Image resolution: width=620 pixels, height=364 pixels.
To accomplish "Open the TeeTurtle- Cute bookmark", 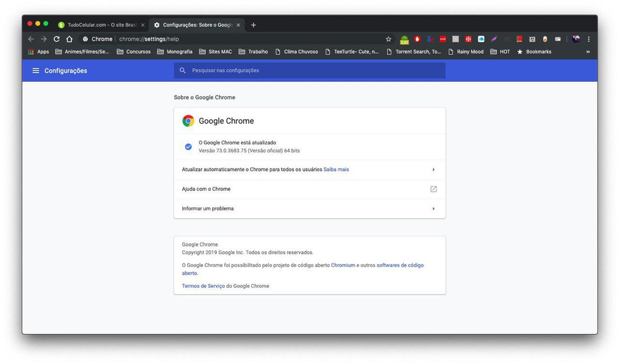I will click(x=352, y=51).
